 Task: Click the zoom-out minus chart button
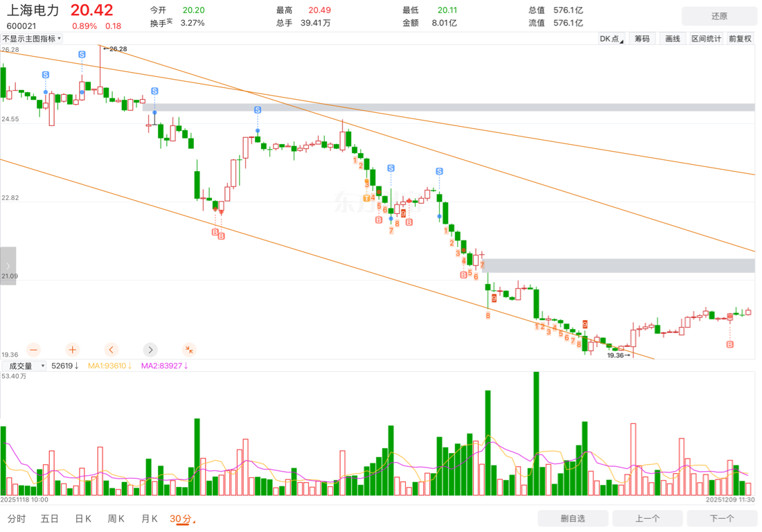click(x=33, y=350)
